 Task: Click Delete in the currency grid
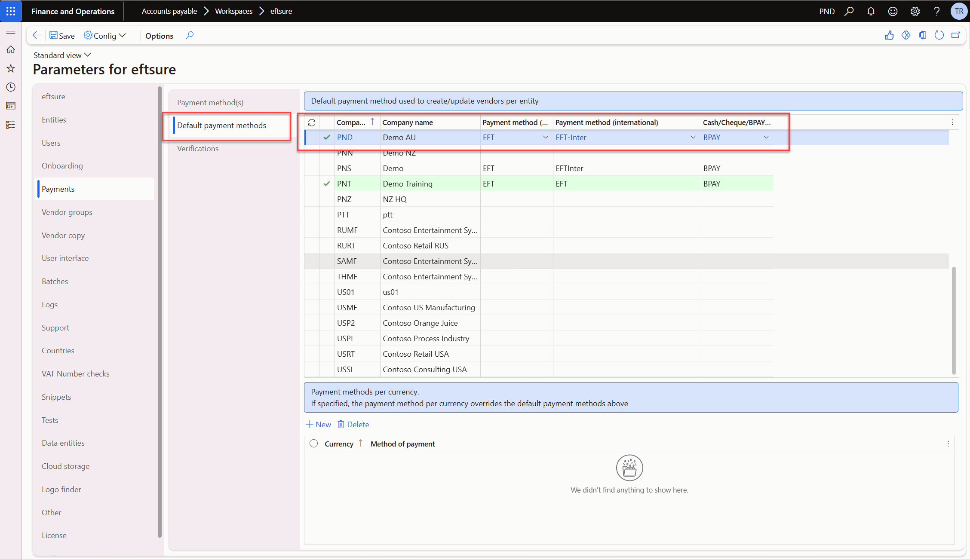pos(353,425)
